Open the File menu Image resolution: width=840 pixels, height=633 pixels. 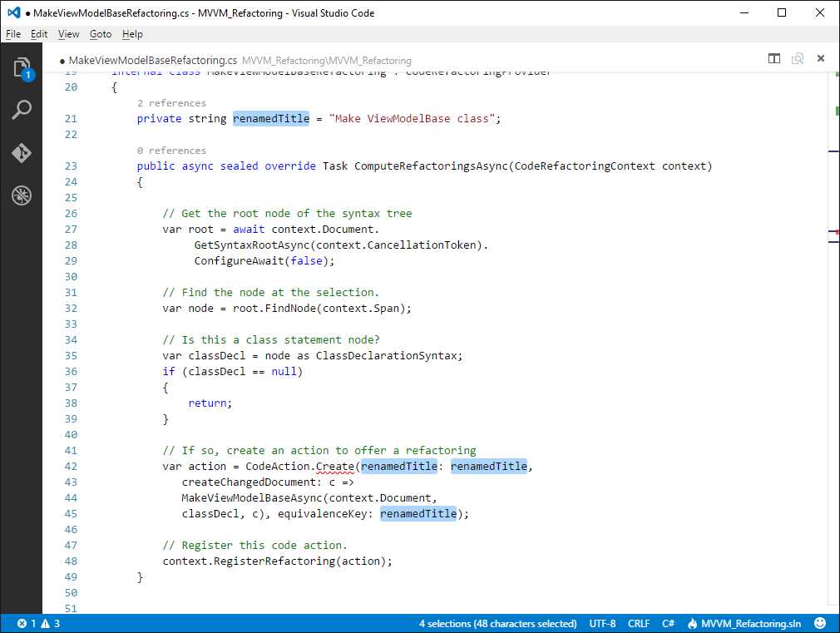click(x=12, y=34)
